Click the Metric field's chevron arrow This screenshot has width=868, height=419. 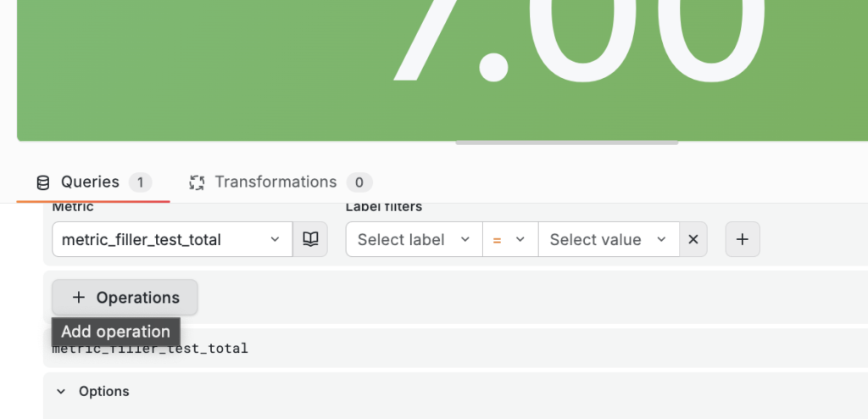click(275, 239)
